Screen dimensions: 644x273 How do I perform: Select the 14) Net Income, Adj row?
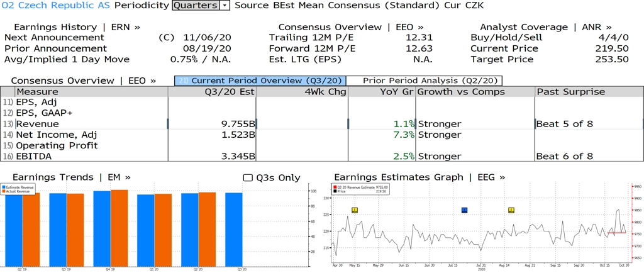(321, 135)
